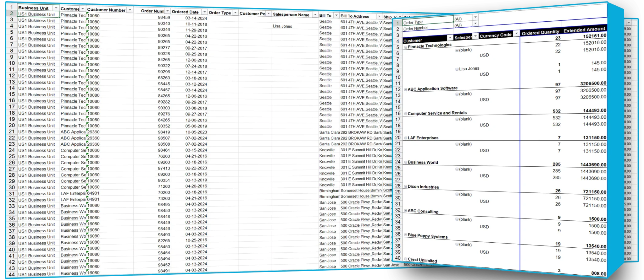Collapse the Computer Service and Rentals group
This screenshot has height=280, width=644.
coord(406,114)
